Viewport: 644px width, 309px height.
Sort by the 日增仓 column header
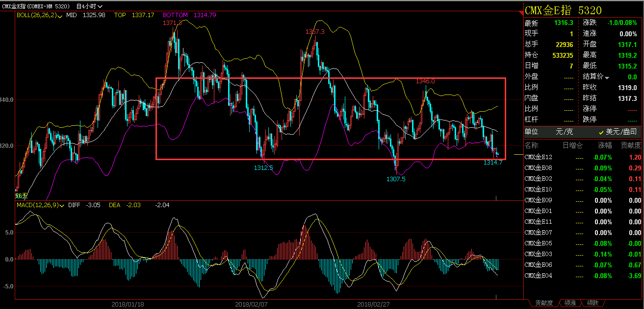pyautogui.click(x=573, y=145)
